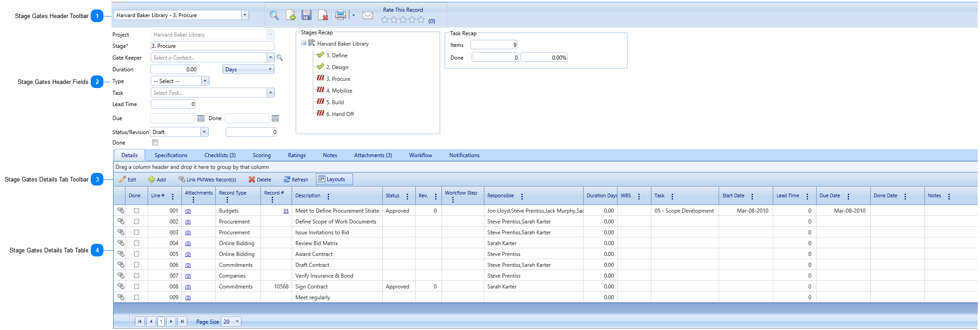Click the Delete button in details toolbar
The width and height of the screenshot is (980, 330).
click(260, 180)
